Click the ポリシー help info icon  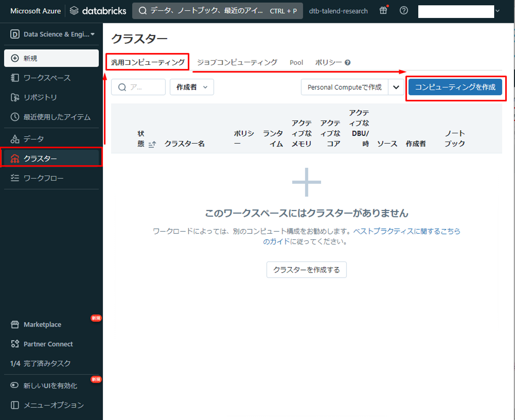tap(348, 62)
